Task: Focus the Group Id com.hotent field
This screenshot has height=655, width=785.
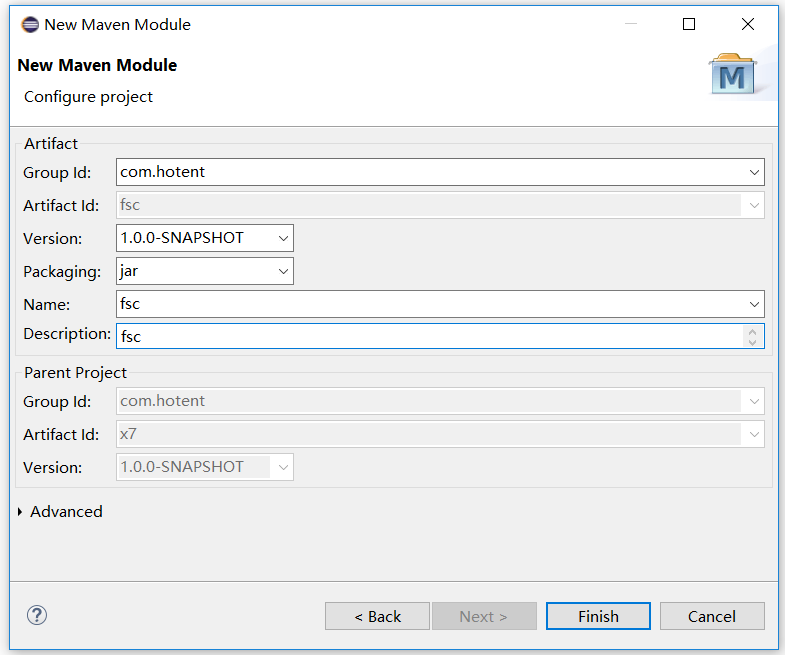Action: 431,172
